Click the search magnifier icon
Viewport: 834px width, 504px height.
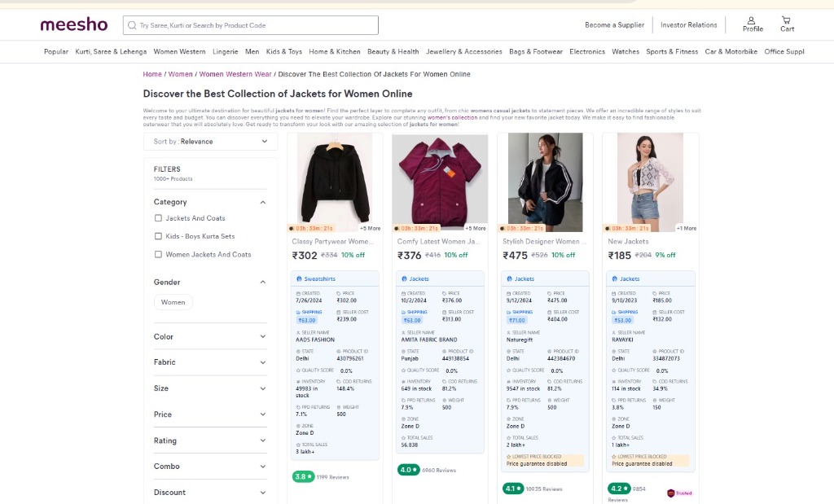[x=132, y=25]
